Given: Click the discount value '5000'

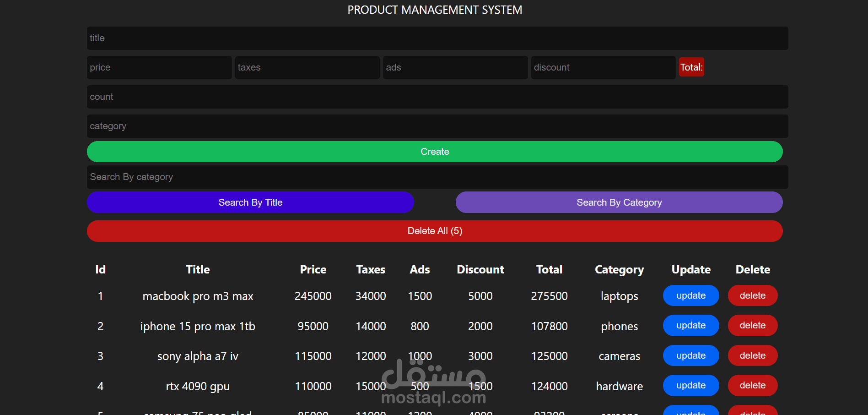Looking at the screenshot, I should pos(480,296).
